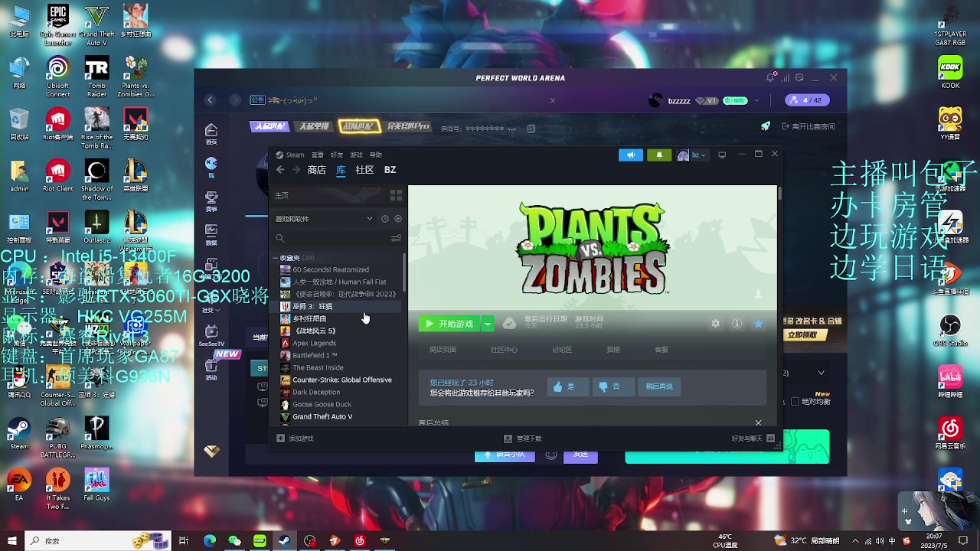Go back with Steam back arrow

pyautogui.click(x=280, y=170)
